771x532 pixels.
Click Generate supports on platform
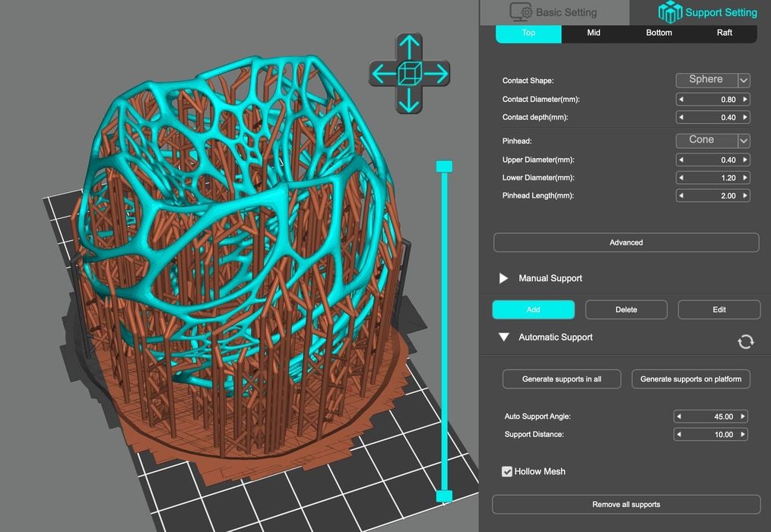[690, 379]
